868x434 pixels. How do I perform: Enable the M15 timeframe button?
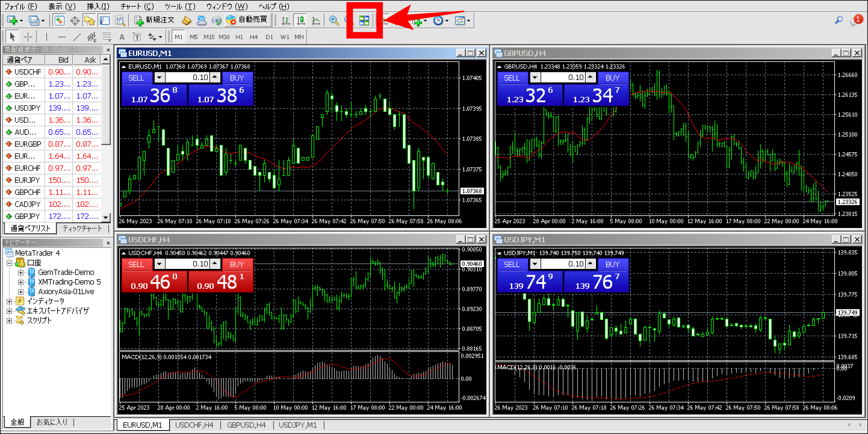coord(209,37)
